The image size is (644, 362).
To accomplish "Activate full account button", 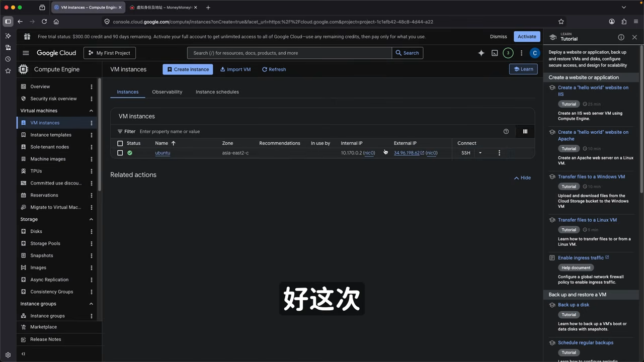I will tap(527, 37).
